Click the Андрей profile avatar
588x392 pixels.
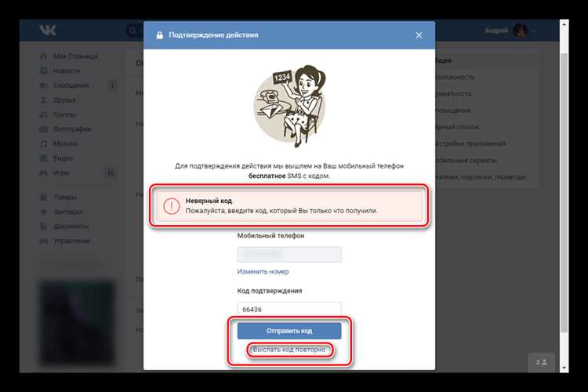tap(520, 31)
